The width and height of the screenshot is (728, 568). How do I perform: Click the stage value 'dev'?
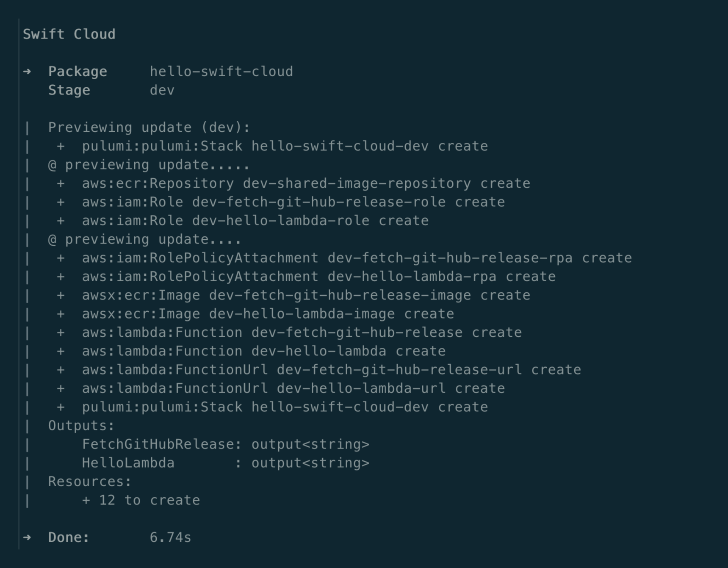(162, 90)
